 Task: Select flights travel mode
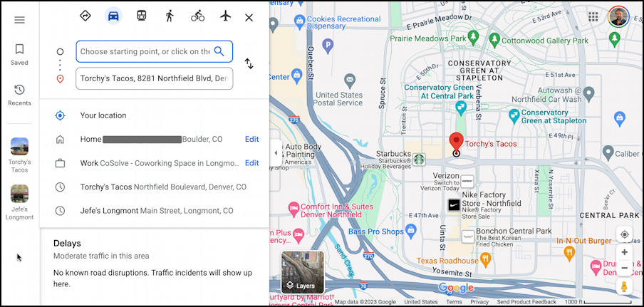pyautogui.click(x=226, y=16)
